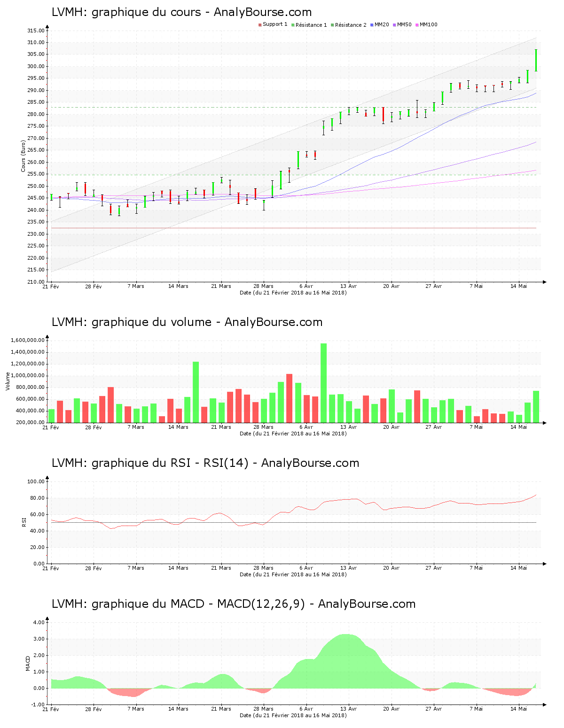Click the vertical "MACD" axis label
Screen dimensions: 564x728
tap(28, 663)
